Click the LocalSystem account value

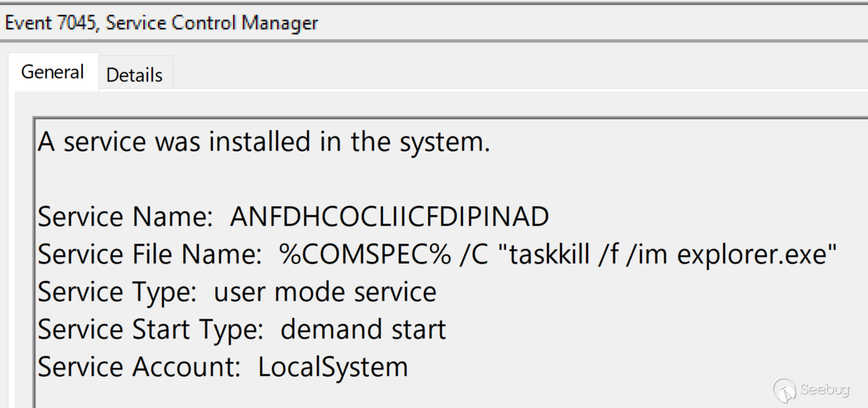(333, 367)
